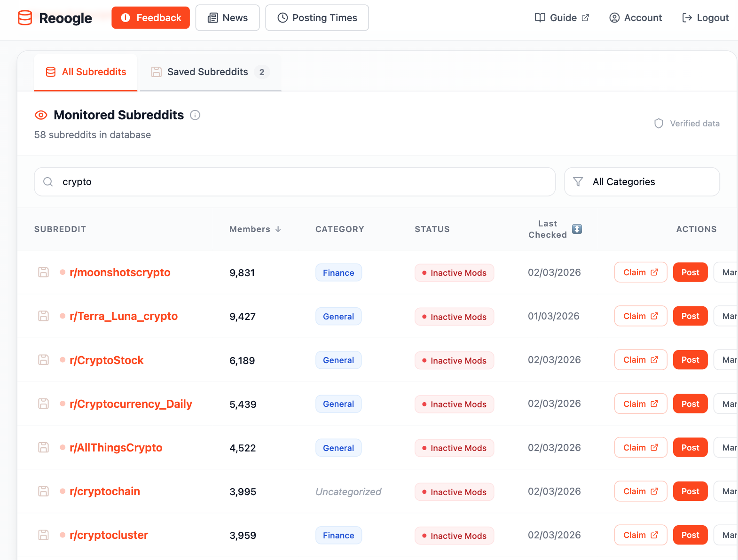The width and height of the screenshot is (738, 560).
Task: Save r/Cryptocurrency_Daily using its save icon
Action: (x=44, y=404)
